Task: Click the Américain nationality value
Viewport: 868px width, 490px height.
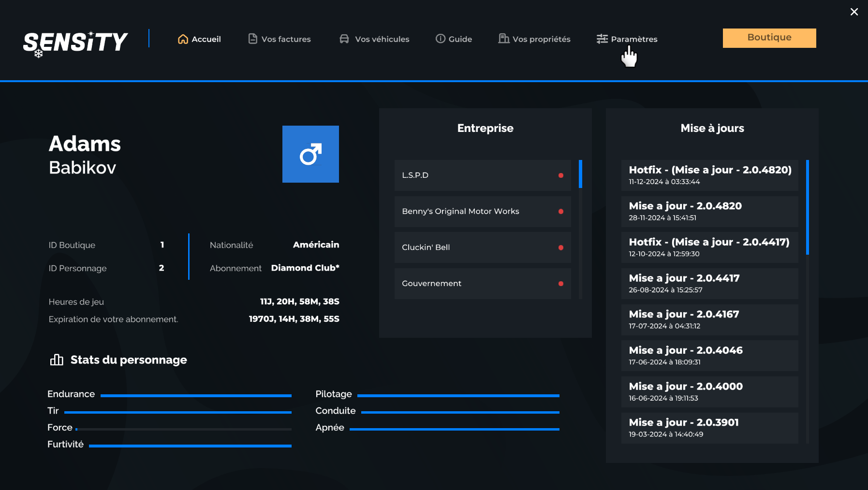Action: pos(316,245)
